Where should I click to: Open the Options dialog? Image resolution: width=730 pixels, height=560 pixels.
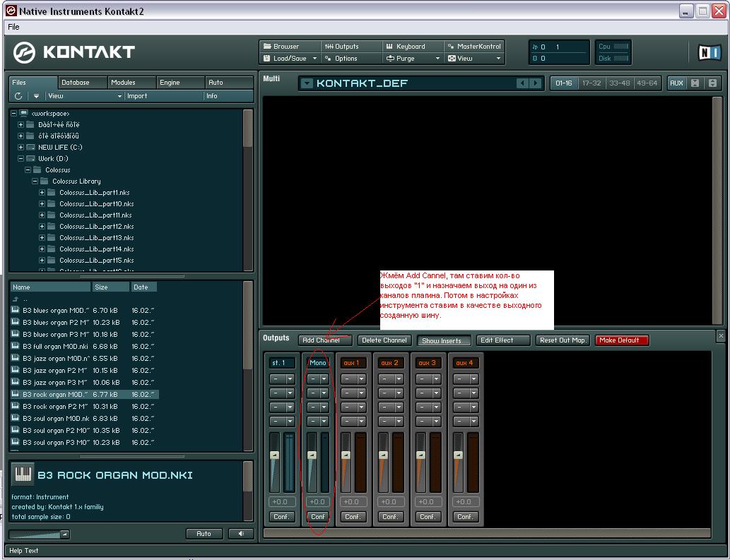(x=351, y=59)
